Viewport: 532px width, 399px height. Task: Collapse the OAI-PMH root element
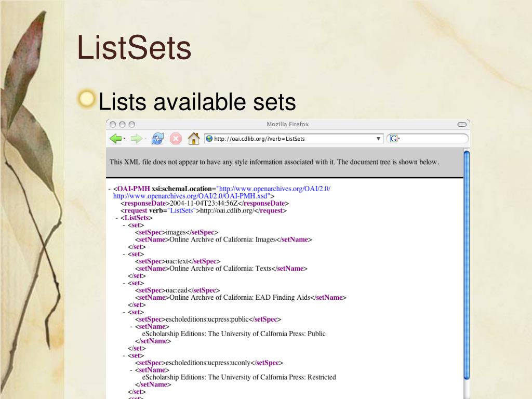[110, 189]
